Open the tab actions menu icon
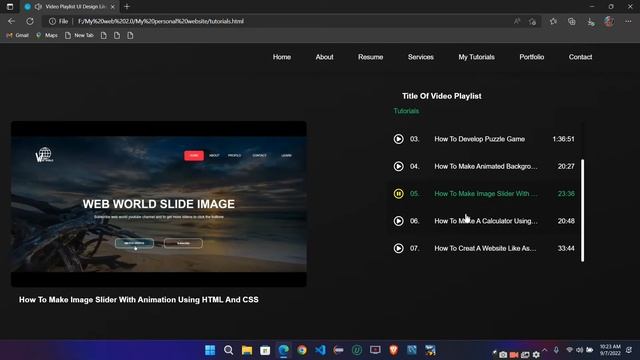 [x=10, y=7]
